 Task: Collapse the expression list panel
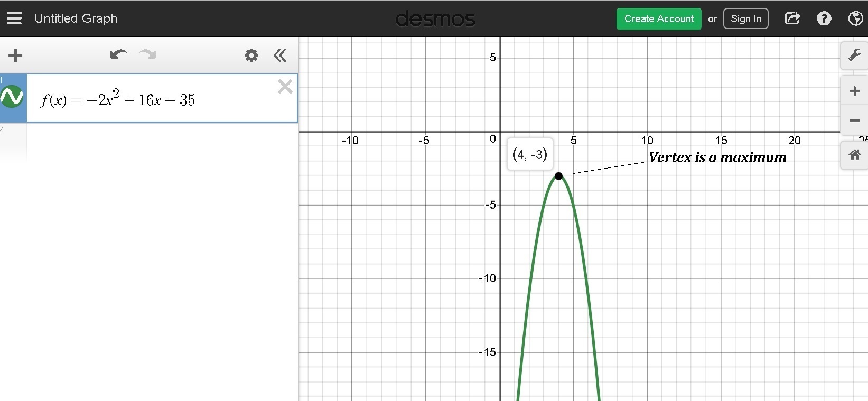pos(280,55)
